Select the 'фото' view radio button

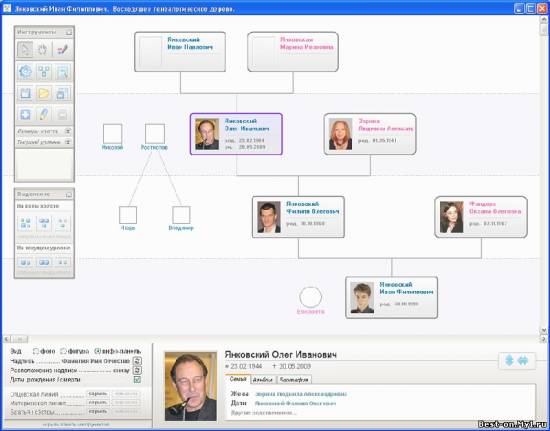[x=36, y=351]
